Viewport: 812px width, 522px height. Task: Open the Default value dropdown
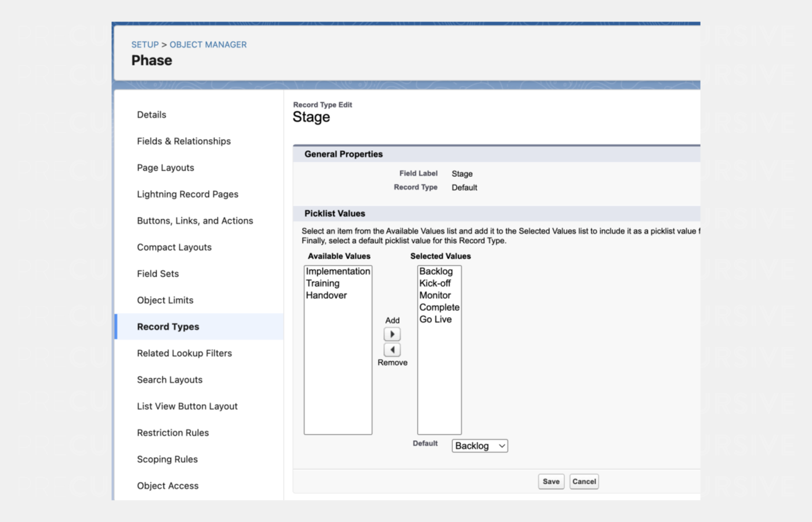click(480, 445)
